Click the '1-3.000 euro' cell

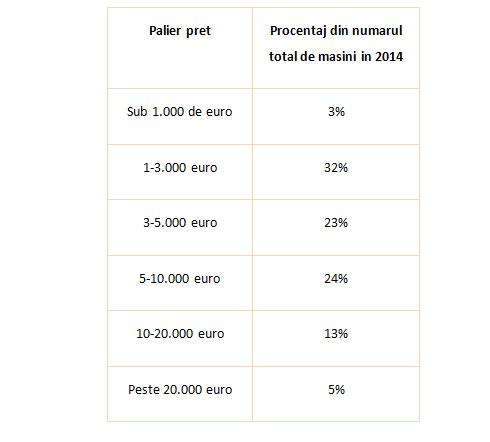point(180,172)
